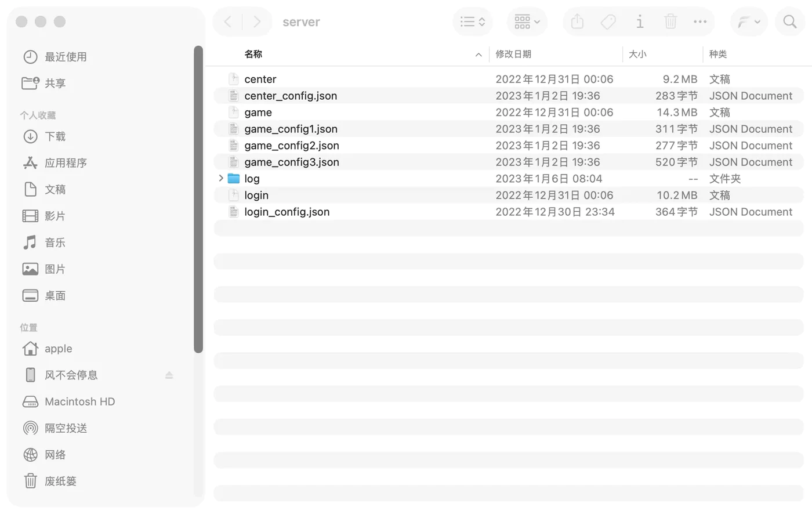Show file info with the i icon
The image size is (812, 514).
[x=640, y=22]
